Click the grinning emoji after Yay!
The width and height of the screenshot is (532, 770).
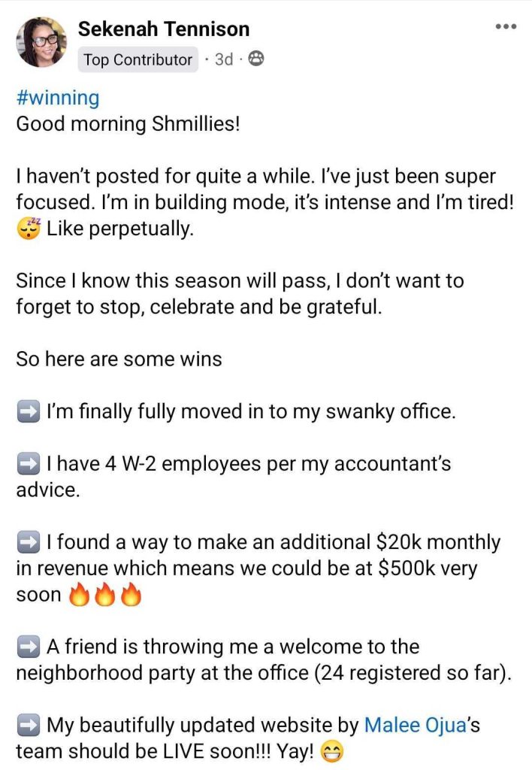tap(331, 751)
